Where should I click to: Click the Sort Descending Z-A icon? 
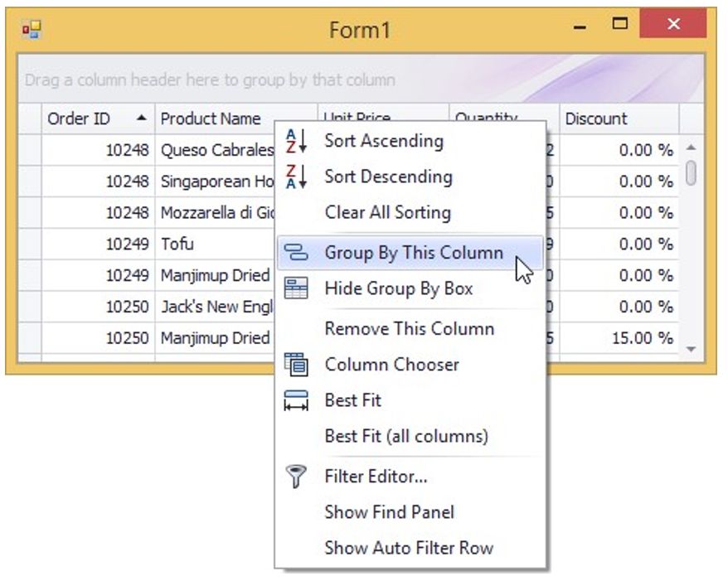pos(296,177)
